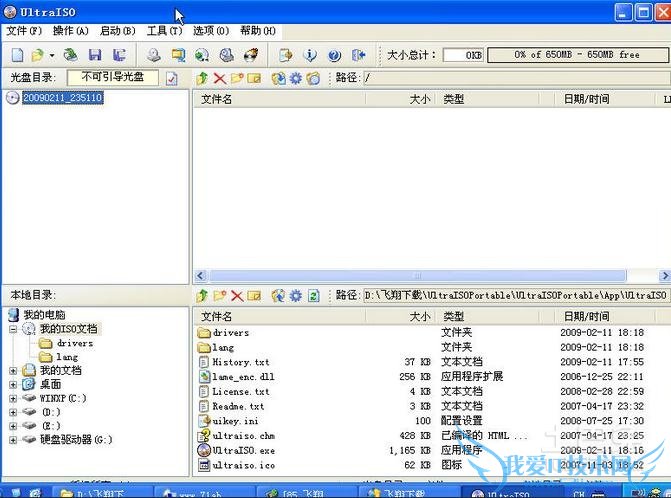Click gear settings icon in local toolbar
This screenshot has height=498, width=671.
[x=296, y=296]
